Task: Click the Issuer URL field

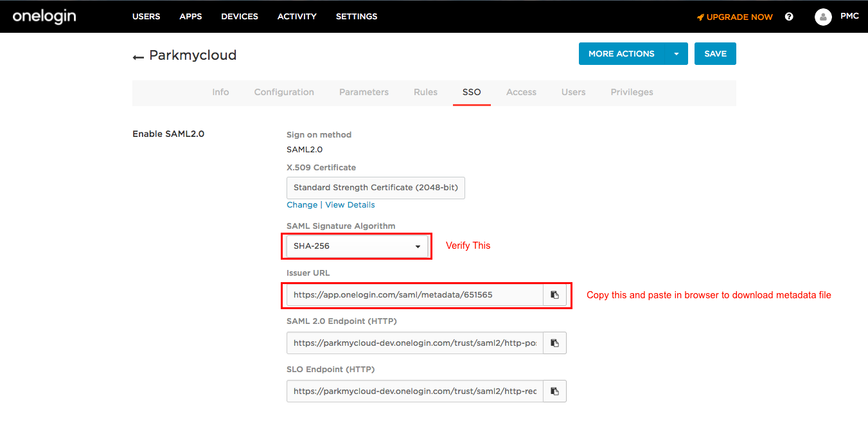Action: (415, 295)
